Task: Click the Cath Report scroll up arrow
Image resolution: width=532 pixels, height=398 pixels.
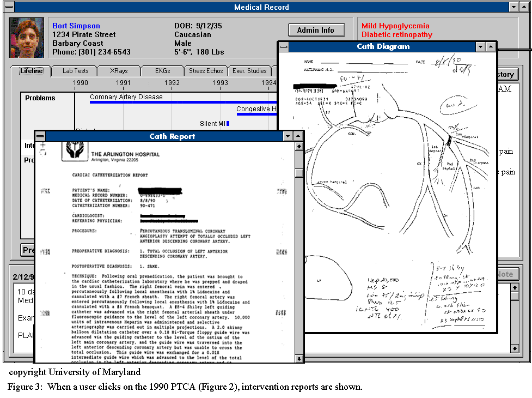Action: point(299,146)
